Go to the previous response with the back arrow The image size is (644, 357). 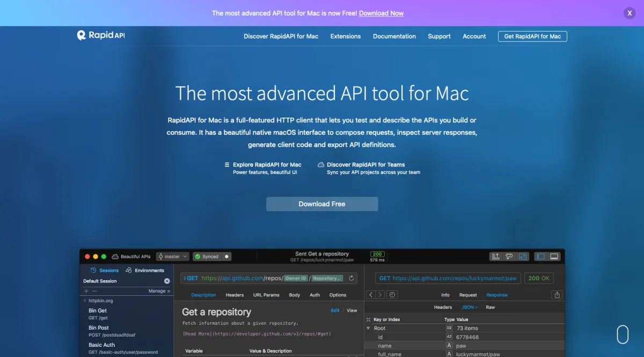click(x=370, y=295)
